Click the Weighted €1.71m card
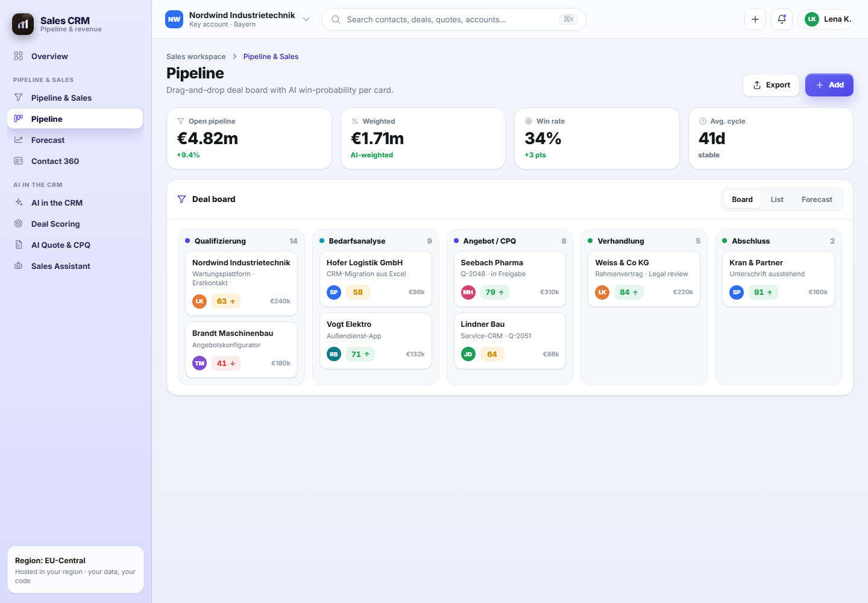The image size is (868, 603). point(423,139)
